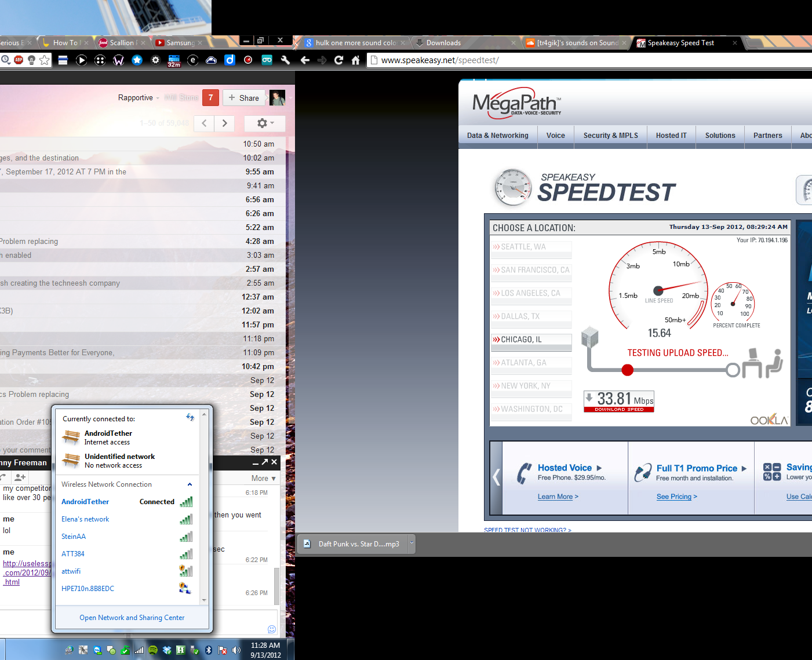Open dropdown arrow beside Daft Punk mp3 download
The image size is (812, 660).
coord(412,544)
